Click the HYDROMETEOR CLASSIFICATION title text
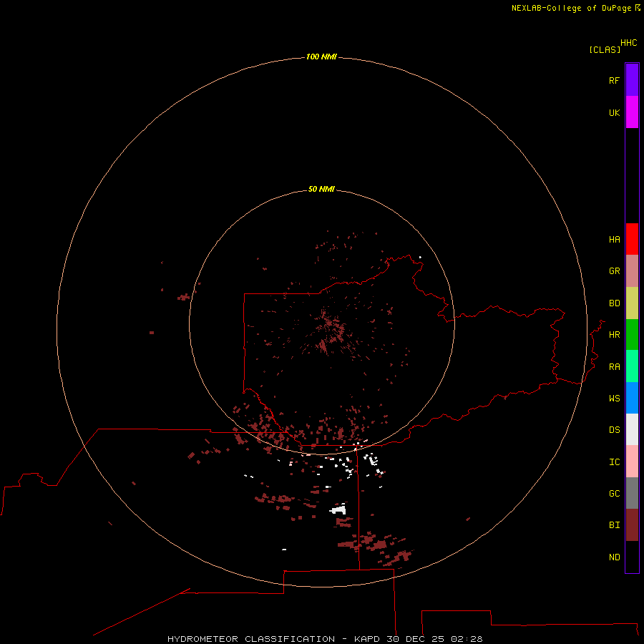The image size is (644, 644). [x=251, y=639]
